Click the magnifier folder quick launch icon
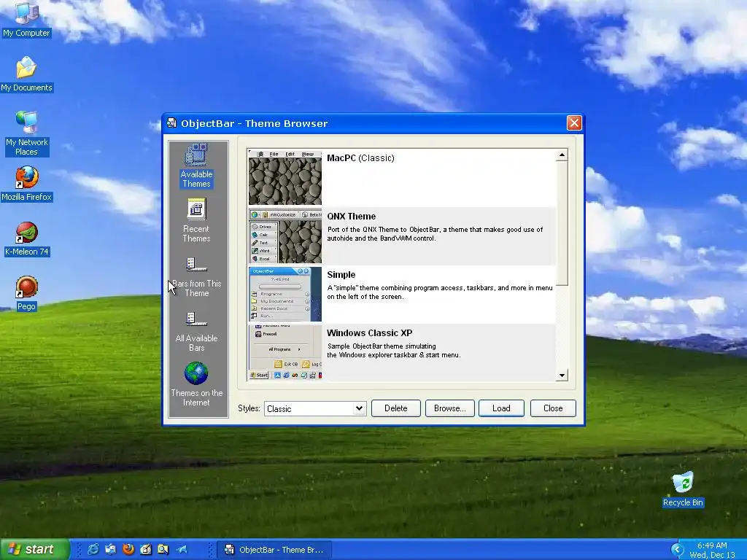The image size is (747, 560). click(x=163, y=550)
